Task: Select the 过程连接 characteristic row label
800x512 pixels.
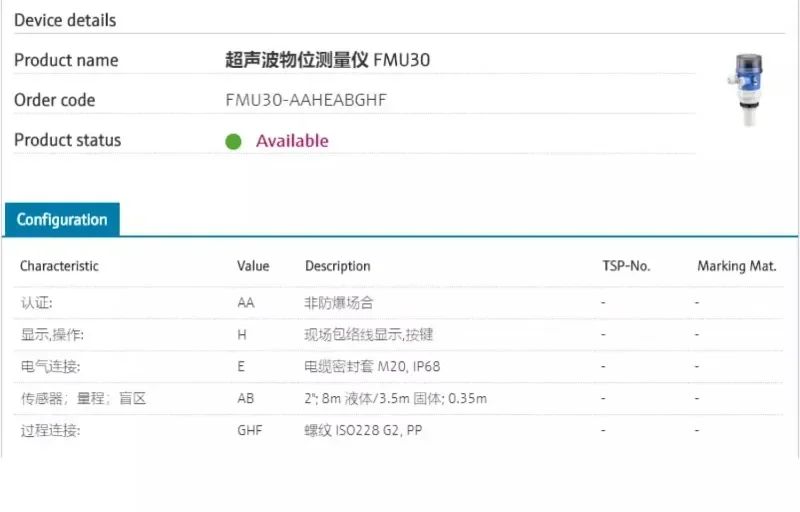Action: coord(50,431)
